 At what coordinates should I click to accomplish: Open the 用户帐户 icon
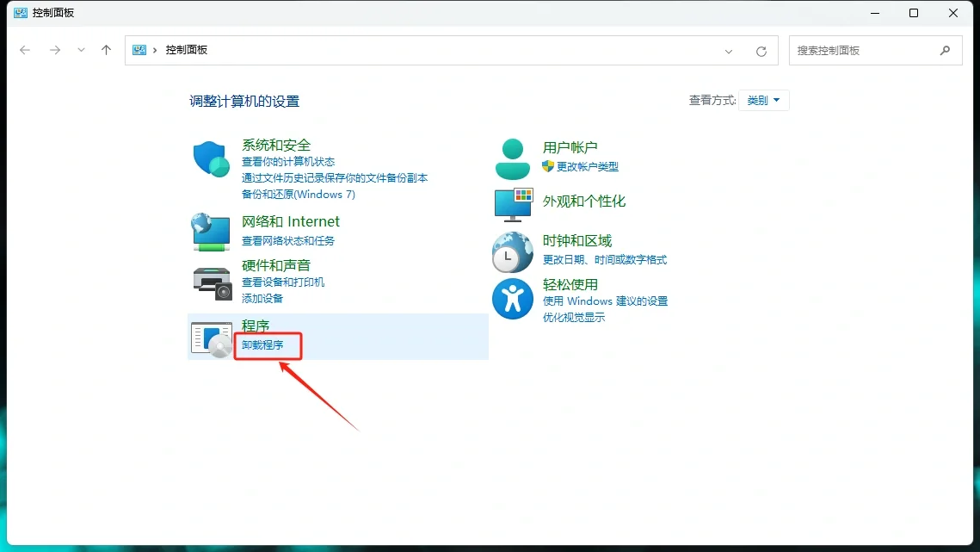pyautogui.click(x=512, y=157)
